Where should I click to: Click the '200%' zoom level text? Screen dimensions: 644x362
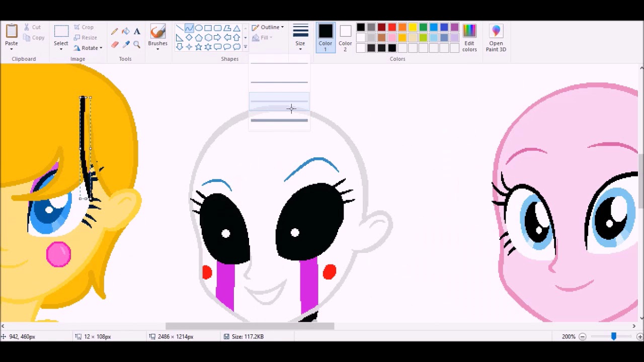click(569, 336)
